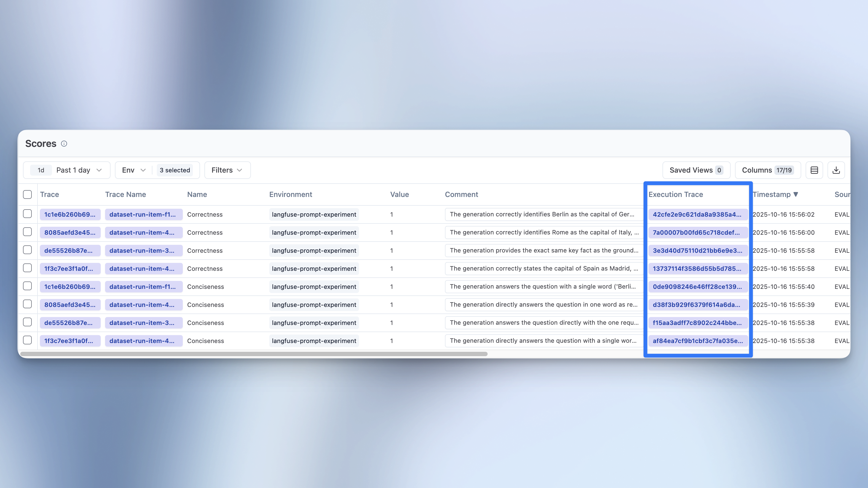Image resolution: width=868 pixels, height=488 pixels.
Task: Click the 1d time badge
Action: (41, 170)
